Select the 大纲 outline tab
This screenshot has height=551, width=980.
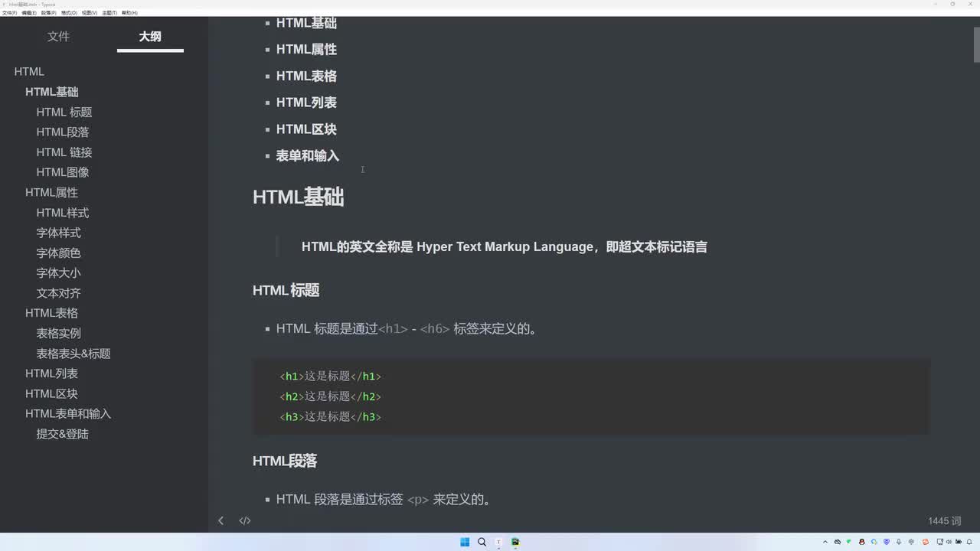150,36
